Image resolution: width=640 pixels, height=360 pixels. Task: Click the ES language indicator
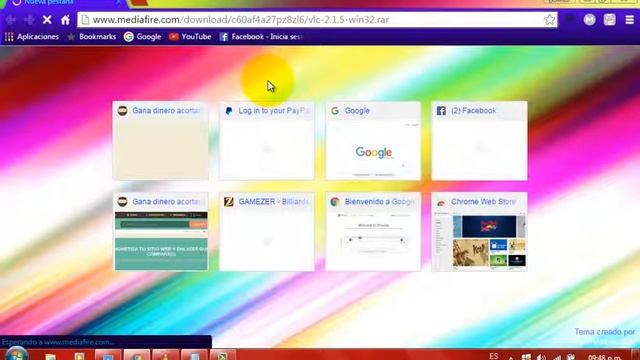(x=493, y=356)
